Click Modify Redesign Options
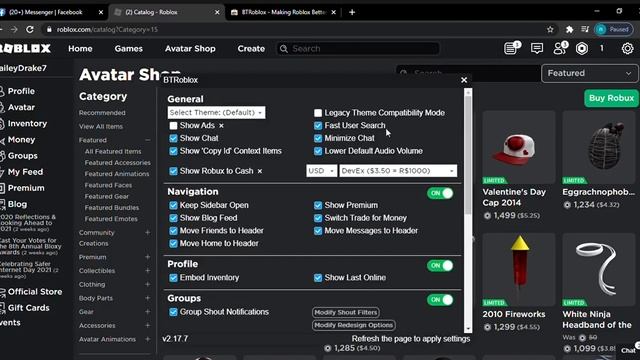The width and height of the screenshot is (640, 360). click(353, 325)
